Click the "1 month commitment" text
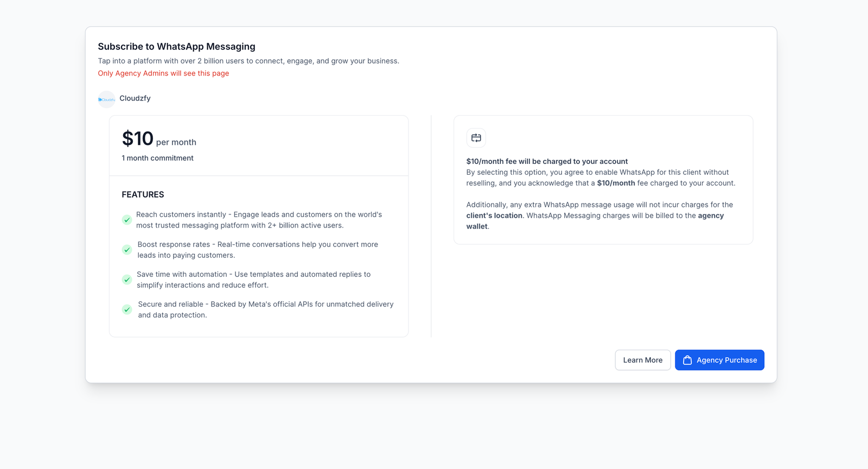Viewport: 868px width, 469px height. click(157, 158)
